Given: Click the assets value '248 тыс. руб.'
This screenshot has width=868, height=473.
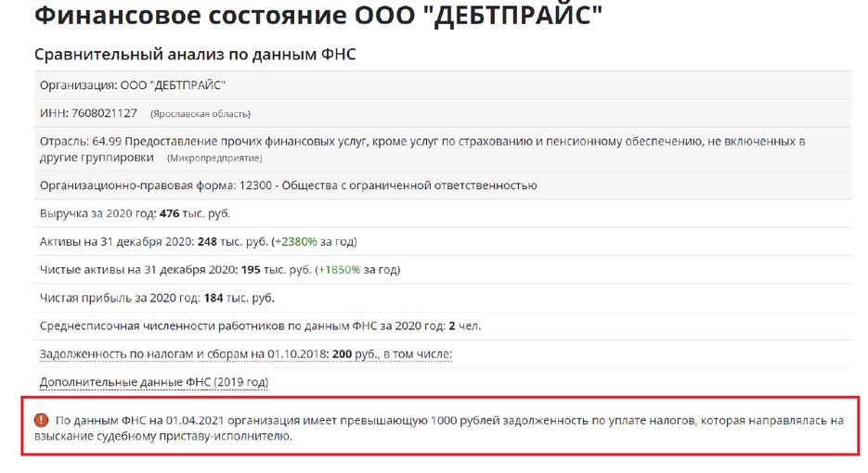Looking at the screenshot, I should pos(232,242).
